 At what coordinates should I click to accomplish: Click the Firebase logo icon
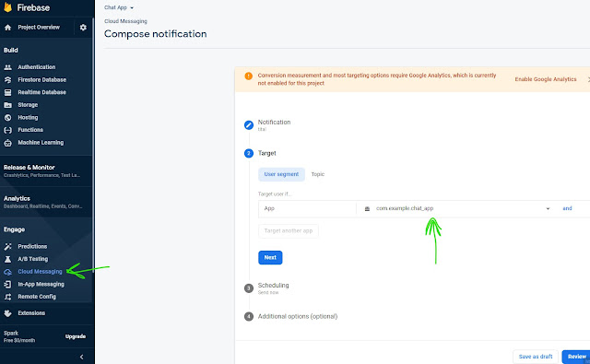click(x=7, y=7)
